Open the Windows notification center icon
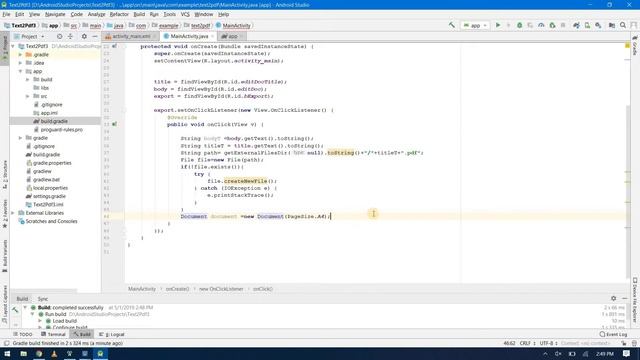The width and height of the screenshot is (640, 360). (627, 353)
